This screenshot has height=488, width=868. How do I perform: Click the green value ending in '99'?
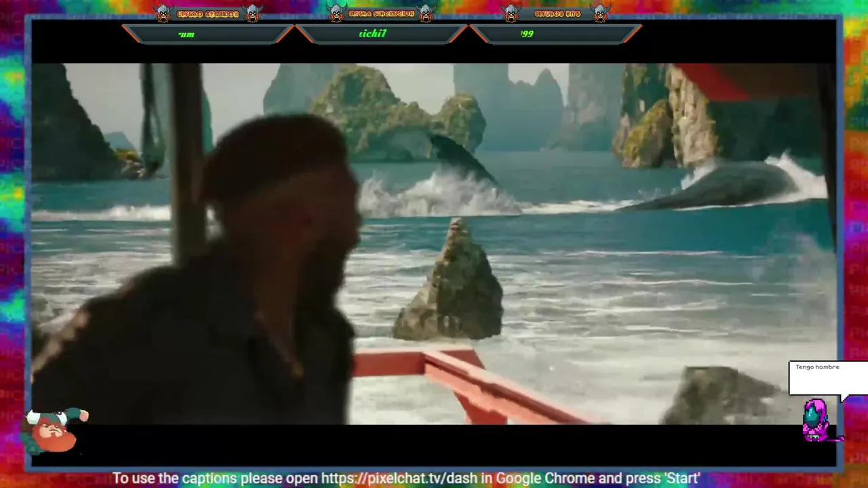(x=527, y=33)
